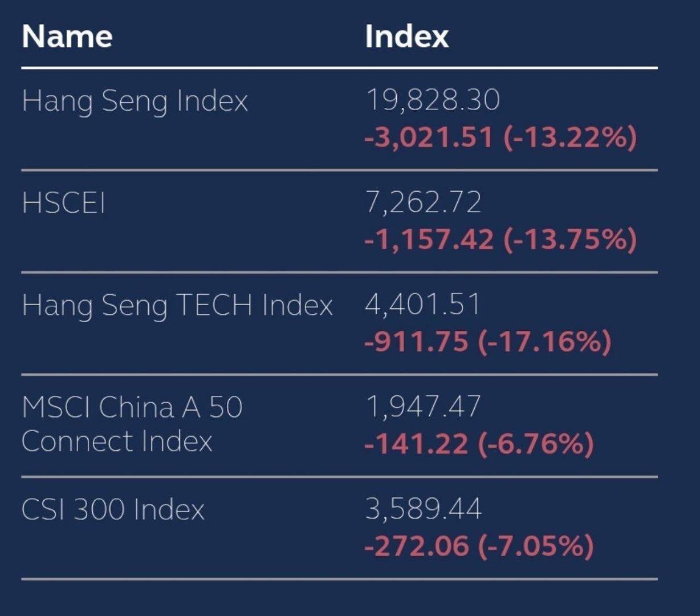Open the Hang Seng Index row name

[135, 102]
